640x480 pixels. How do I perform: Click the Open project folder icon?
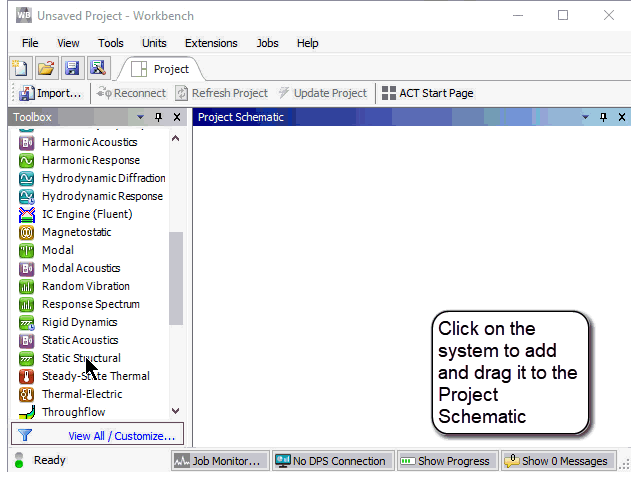coord(46,68)
